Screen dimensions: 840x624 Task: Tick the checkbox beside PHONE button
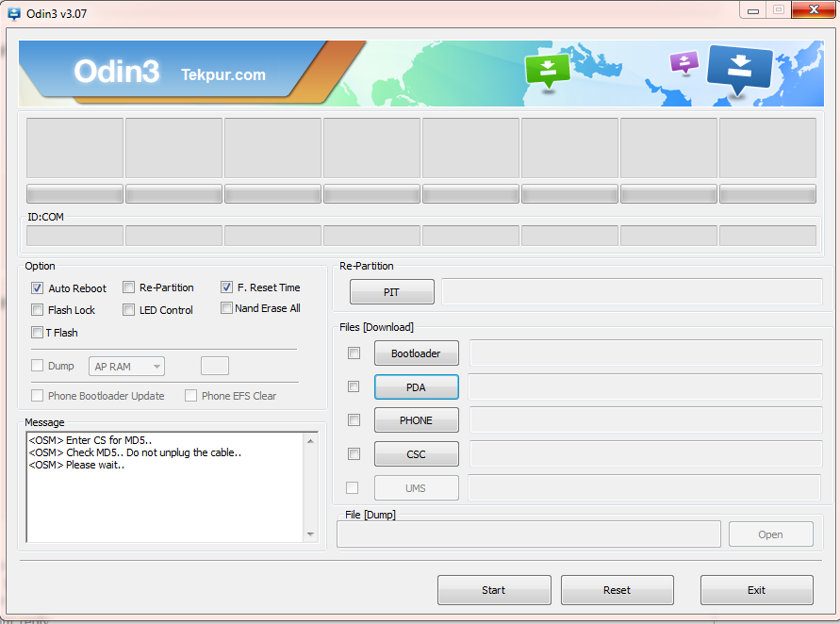tap(354, 420)
